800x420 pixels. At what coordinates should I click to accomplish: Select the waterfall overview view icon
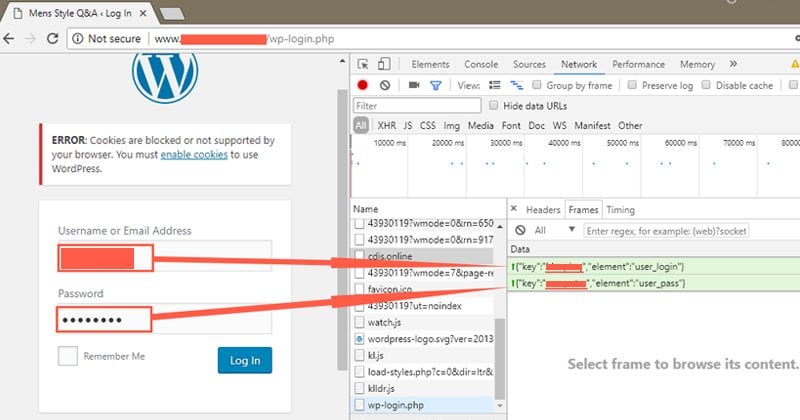[x=516, y=85]
